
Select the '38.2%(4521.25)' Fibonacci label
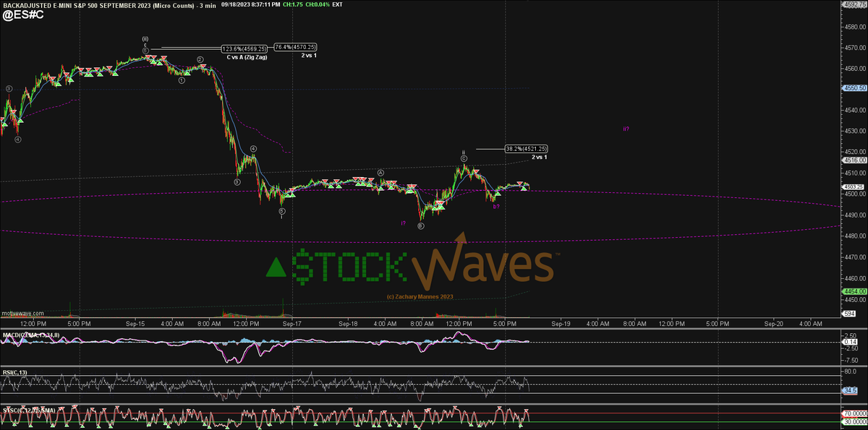coord(525,149)
